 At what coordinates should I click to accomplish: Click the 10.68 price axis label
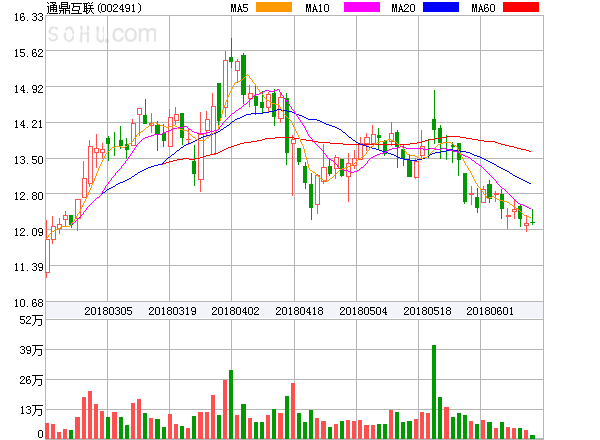pos(29,303)
